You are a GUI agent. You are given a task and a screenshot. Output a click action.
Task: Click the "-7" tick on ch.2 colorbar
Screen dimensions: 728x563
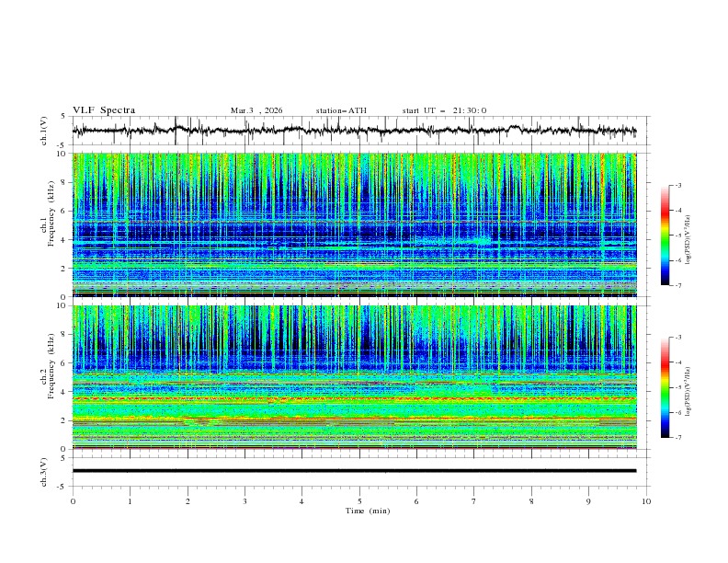[x=677, y=438]
